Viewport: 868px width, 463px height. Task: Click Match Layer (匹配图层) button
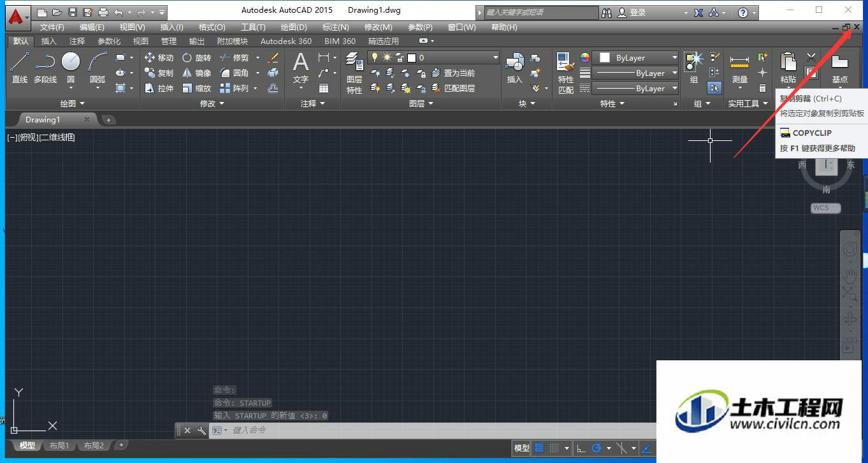coord(453,88)
